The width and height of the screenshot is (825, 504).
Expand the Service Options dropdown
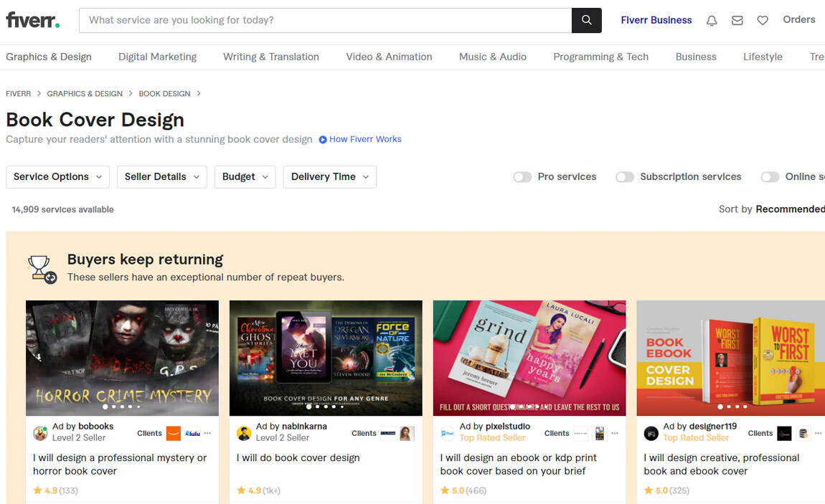click(58, 177)
